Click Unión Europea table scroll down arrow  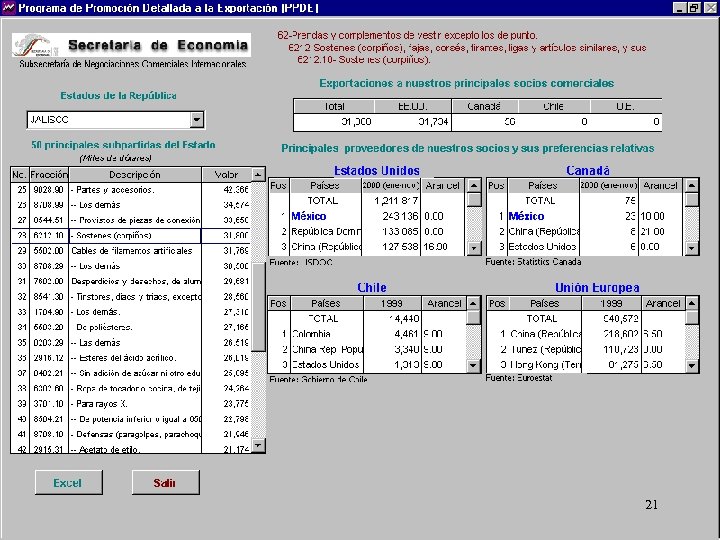[x=692, y=366]
